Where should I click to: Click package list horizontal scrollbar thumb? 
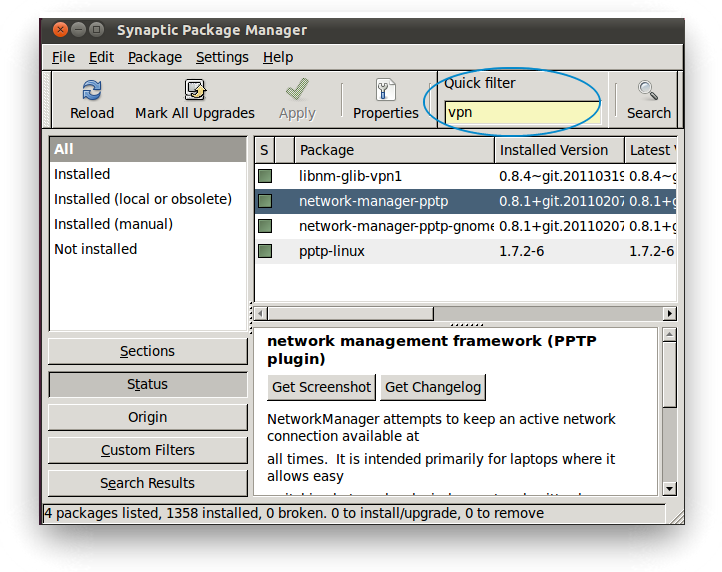(351, 314)
